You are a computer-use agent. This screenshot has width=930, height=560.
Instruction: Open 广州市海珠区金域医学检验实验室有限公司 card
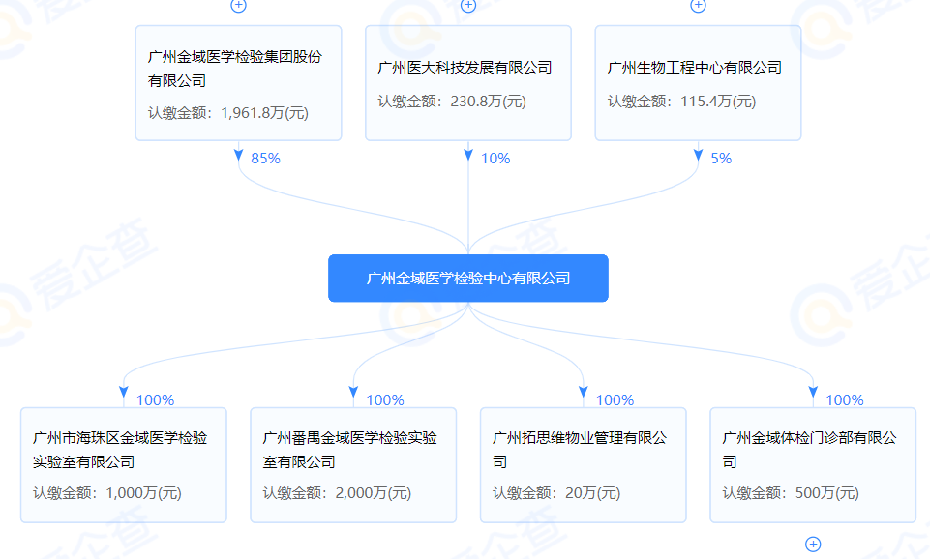point(123,465)
